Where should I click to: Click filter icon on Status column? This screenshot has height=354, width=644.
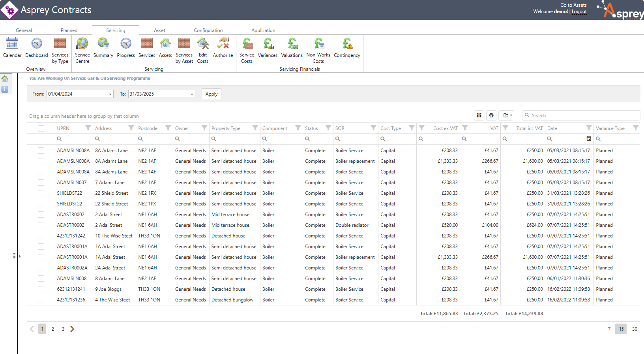(x=328, y=128)
